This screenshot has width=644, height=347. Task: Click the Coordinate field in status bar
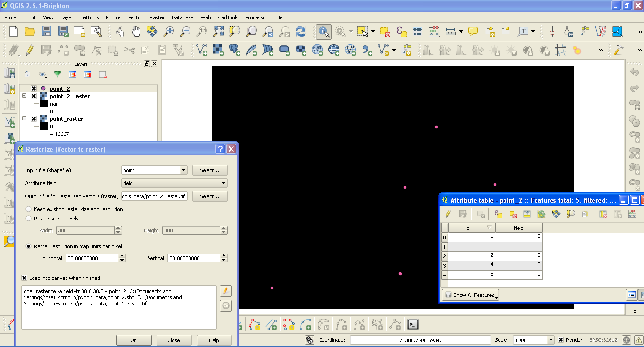pyautogui.click(x=421, y=340)
